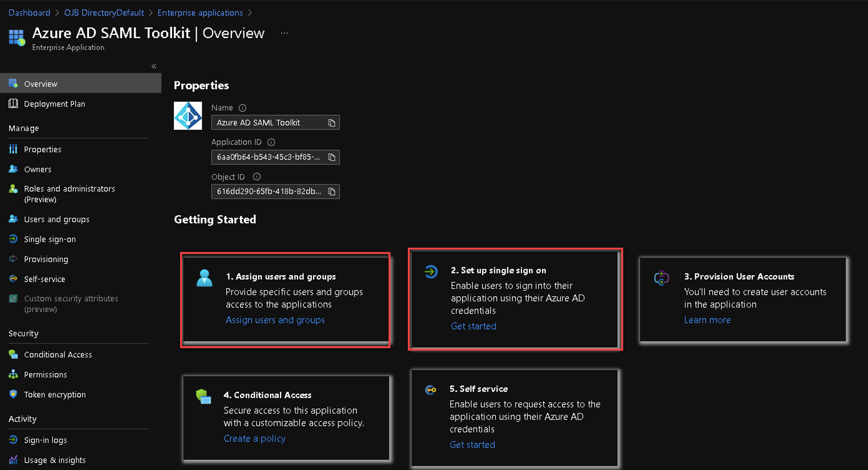This screenshot has width=868, height=470.
Task: Click the '1. Assign users and groups' card title
Action: tap(281, 277)
